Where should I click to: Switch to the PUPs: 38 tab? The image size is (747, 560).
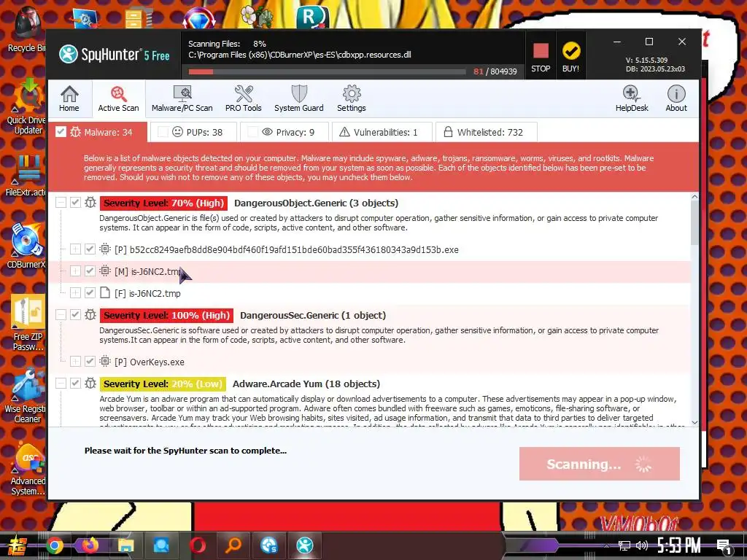point(193,132)
